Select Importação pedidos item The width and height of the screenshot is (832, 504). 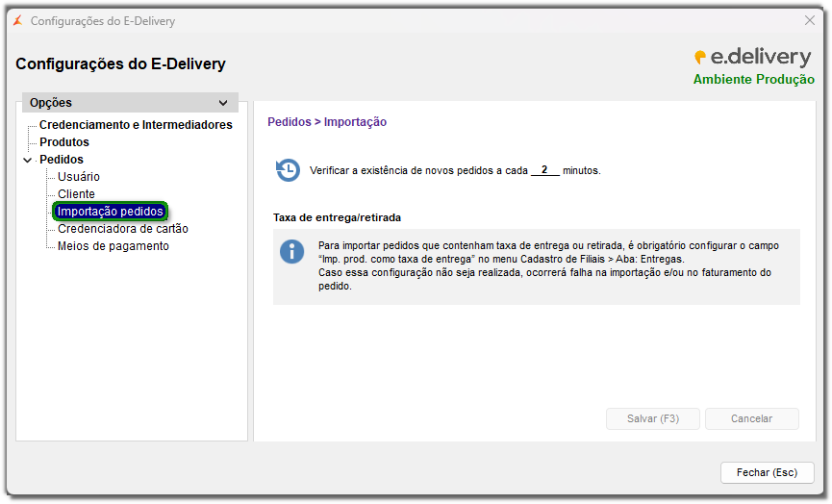click(110, 212)
